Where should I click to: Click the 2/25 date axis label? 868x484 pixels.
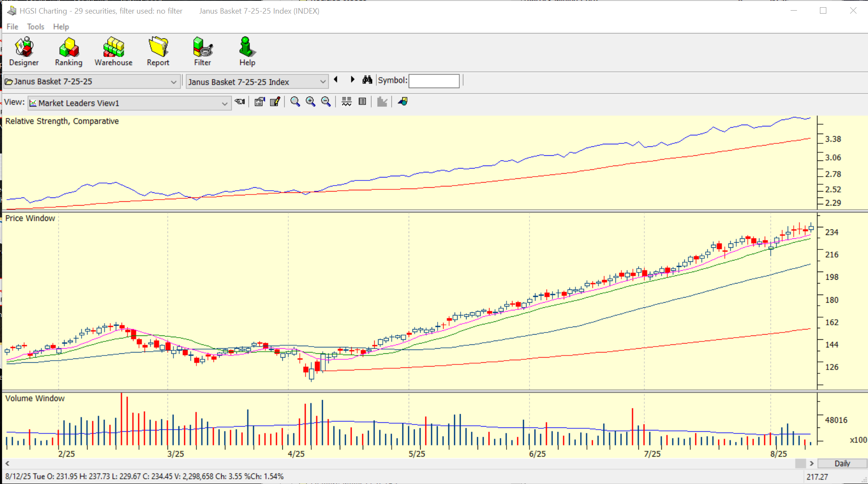[x=66, y=454]
